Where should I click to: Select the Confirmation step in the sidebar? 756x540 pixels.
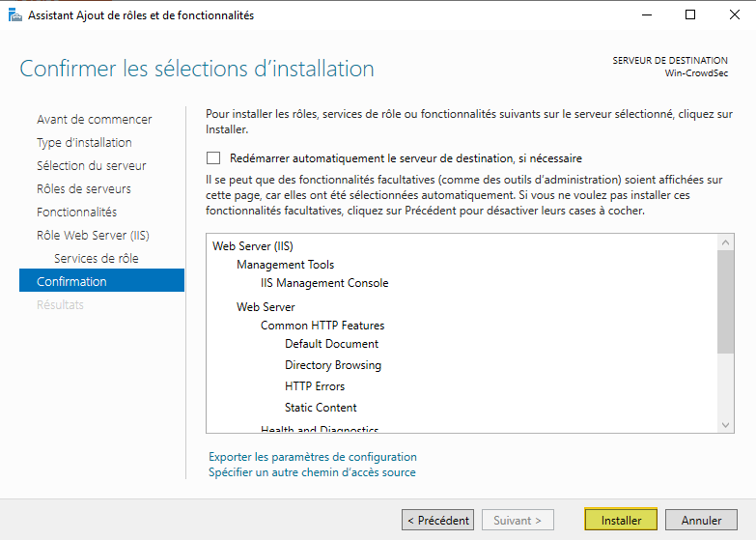pos(71,281)
